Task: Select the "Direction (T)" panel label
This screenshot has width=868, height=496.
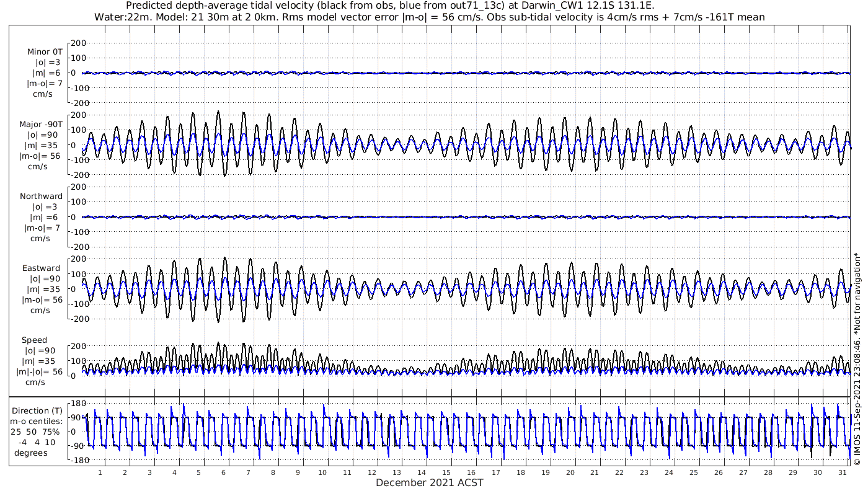Action: click(37, 411)
